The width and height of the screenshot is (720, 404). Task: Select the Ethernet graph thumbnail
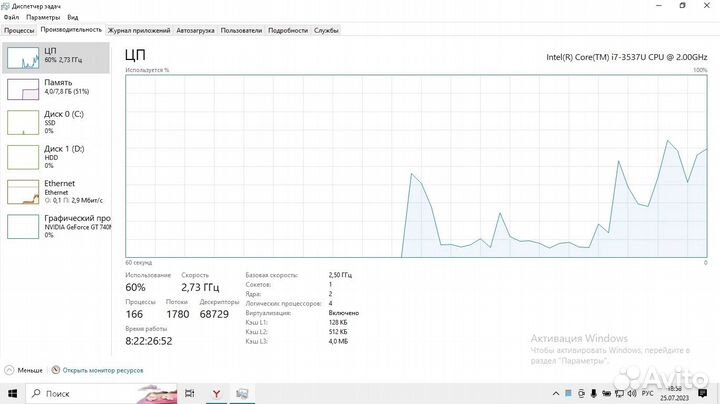[23, 192]
